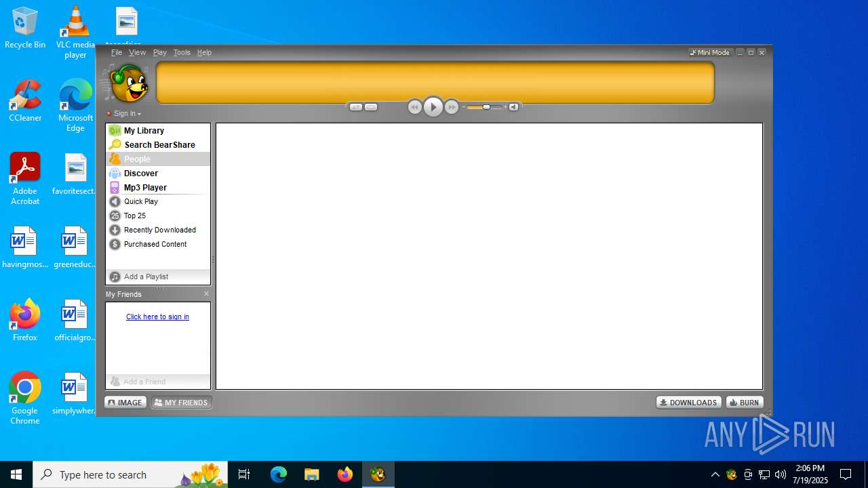The width and height of the screenshot is (868, 488).
Task: Select the havingmos Word document
Action: click(25, 247)
